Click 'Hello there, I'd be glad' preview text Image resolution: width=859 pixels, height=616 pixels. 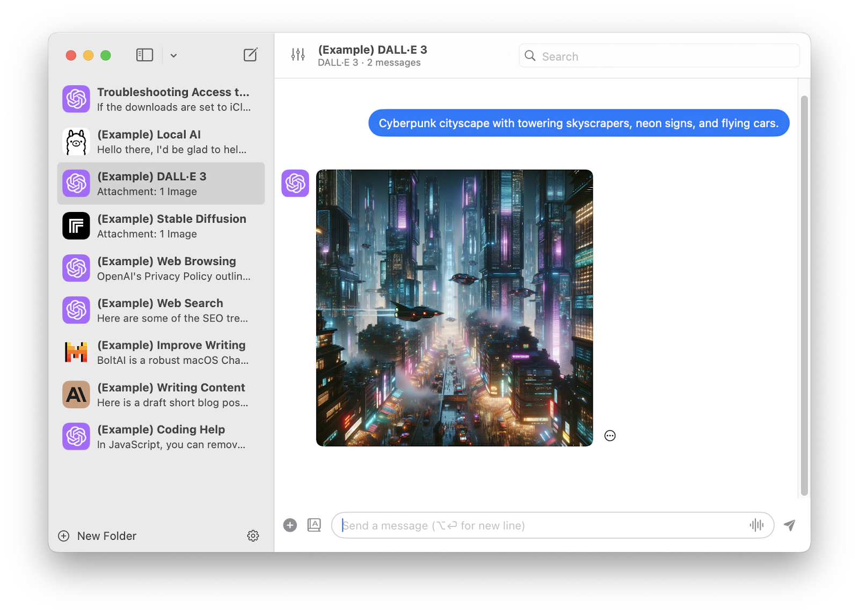[x=172, y=150]
